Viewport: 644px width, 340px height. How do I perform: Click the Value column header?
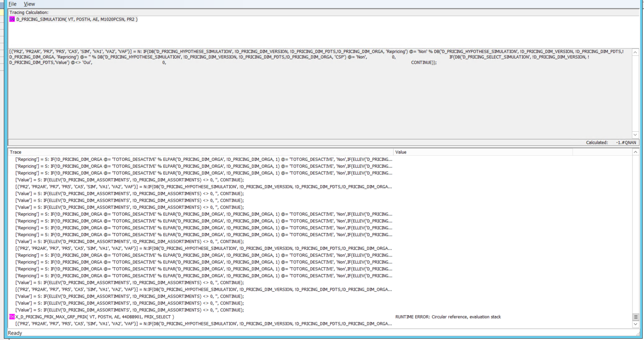(401, 152)
